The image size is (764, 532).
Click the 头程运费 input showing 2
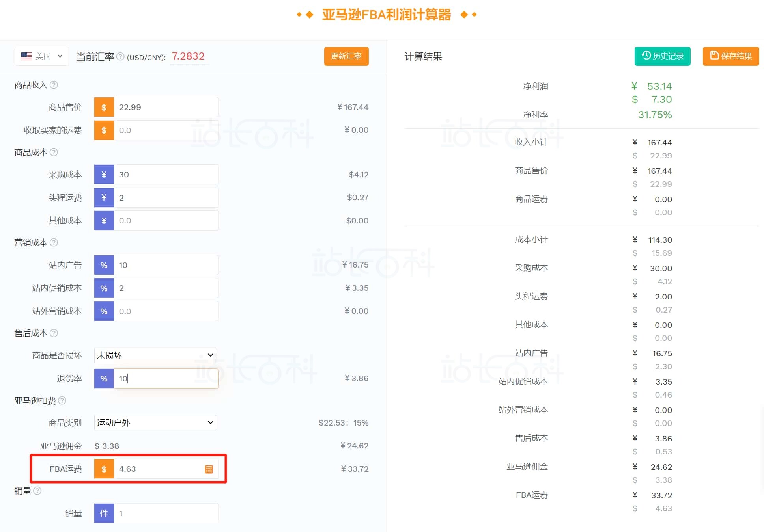click(166, 197)
